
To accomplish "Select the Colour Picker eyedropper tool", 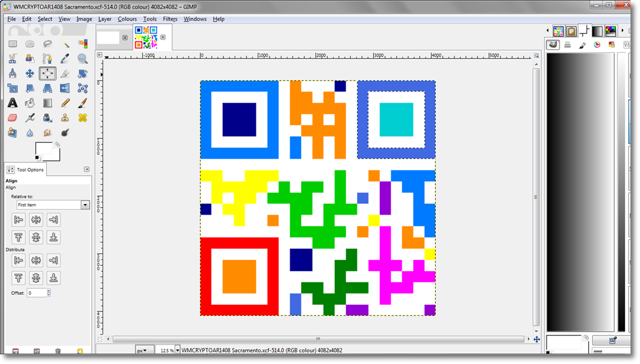I will coord(65,59).
